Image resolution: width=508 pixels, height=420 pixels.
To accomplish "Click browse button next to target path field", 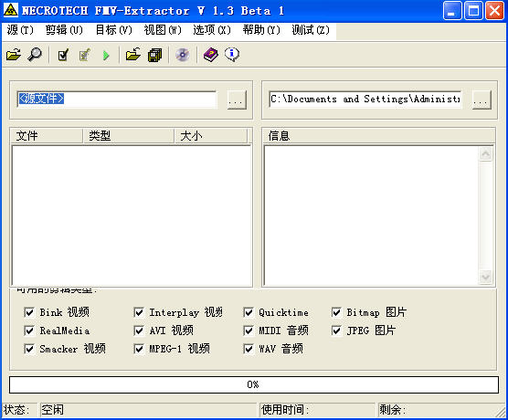I will [x=482, y=100].
